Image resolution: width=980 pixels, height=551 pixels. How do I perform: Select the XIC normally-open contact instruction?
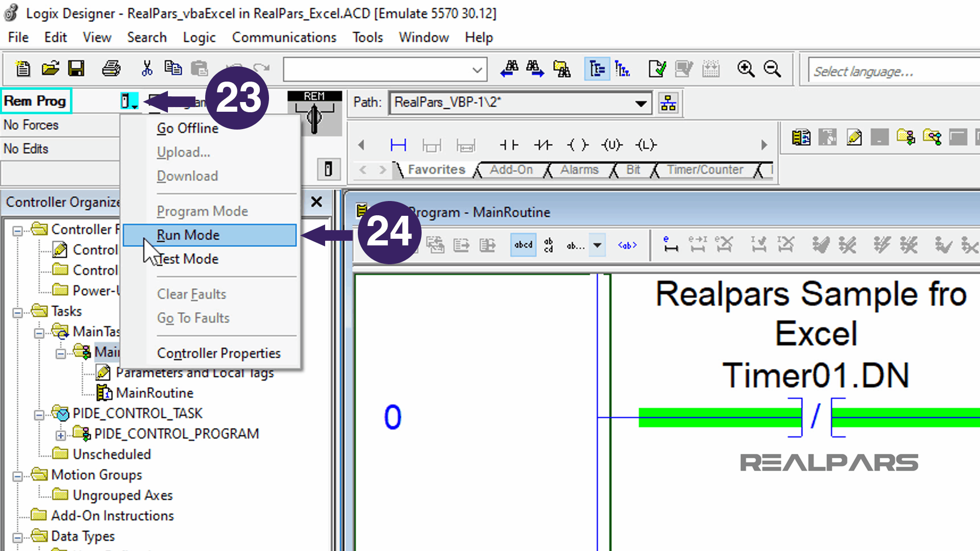point(509,145)
